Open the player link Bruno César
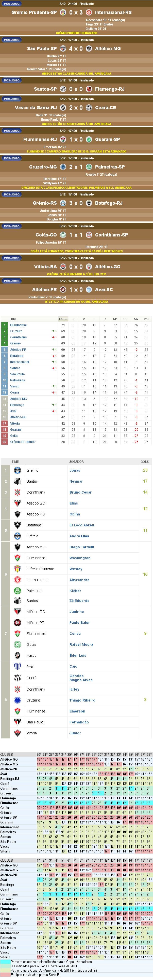Screen dimensions: 153x980 pos(80,493)
